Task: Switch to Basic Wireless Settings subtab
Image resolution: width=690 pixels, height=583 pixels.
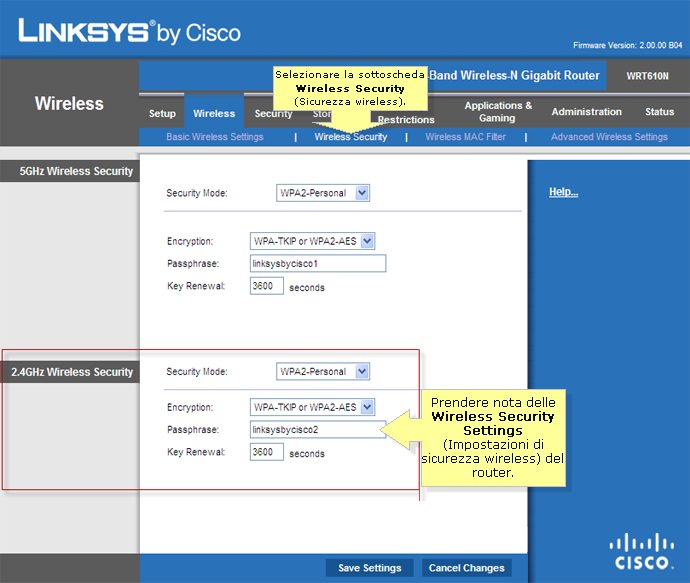Action: (215, 137)
